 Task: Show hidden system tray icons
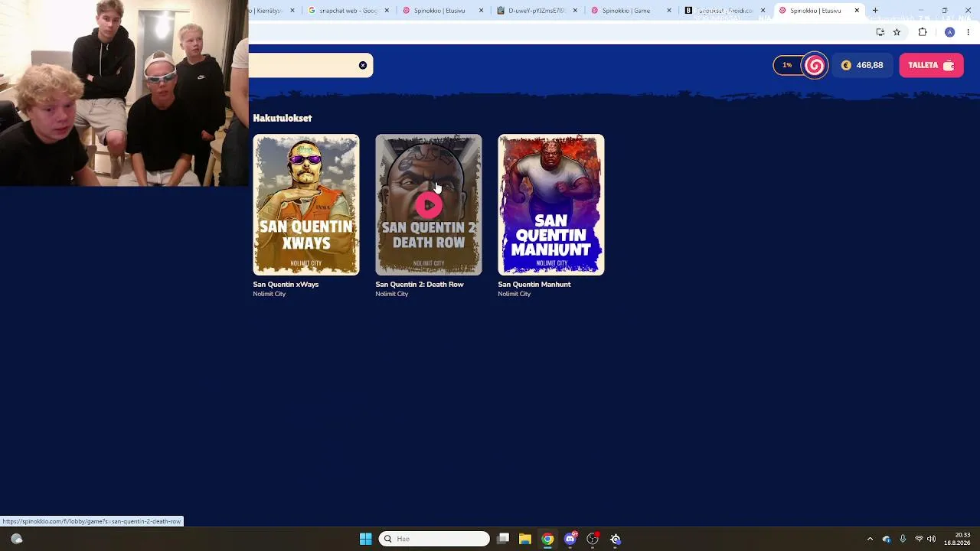pyautogui.click(x=870, y=539)
